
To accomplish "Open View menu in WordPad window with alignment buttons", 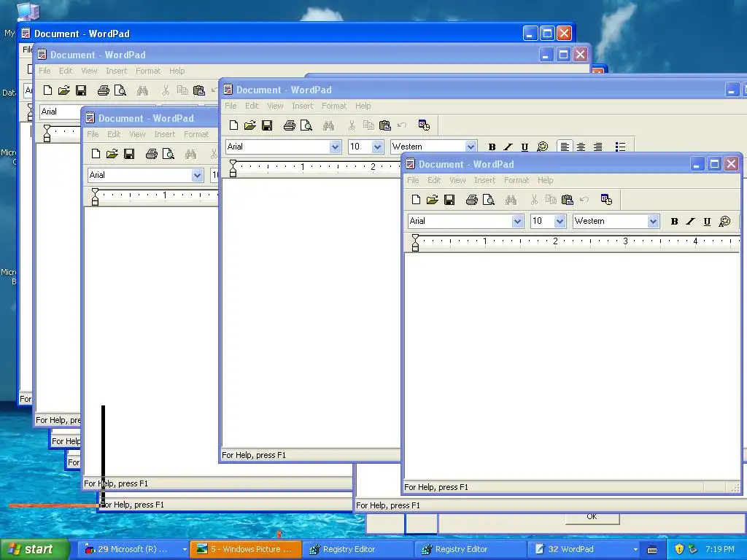I will tap(275, 106).
